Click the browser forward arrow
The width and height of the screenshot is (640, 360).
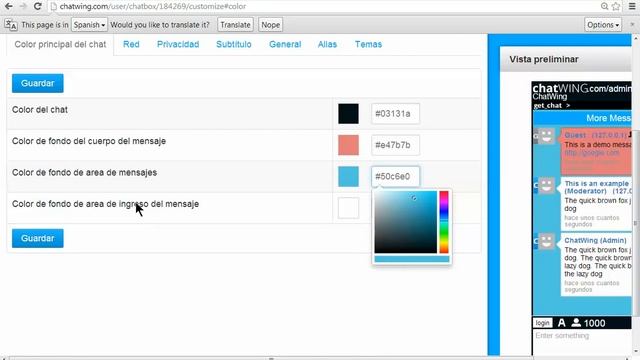coord(23,6)
